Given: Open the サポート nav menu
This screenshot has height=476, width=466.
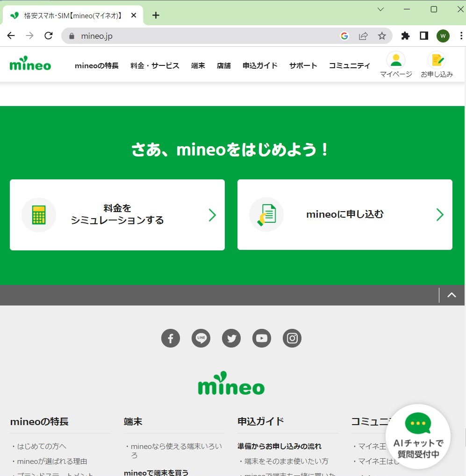Looking at the screenshot, I should (303, 65).
